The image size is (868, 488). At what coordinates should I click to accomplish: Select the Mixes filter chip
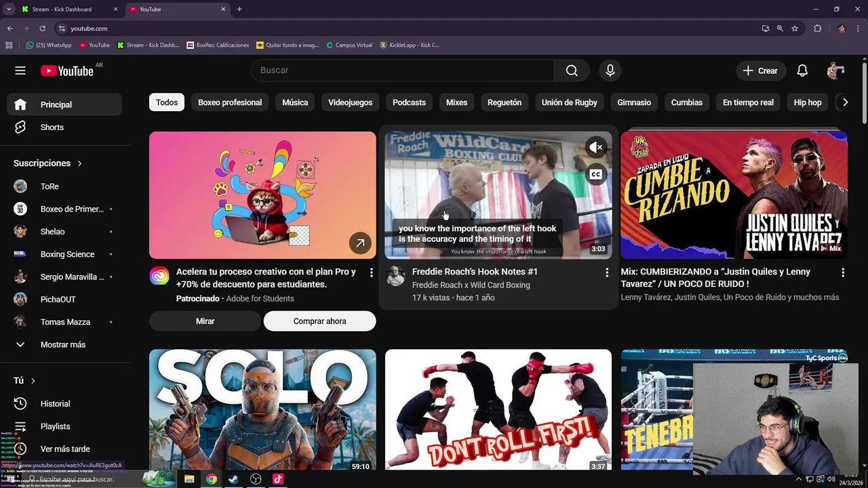click(x=456, y=102)
